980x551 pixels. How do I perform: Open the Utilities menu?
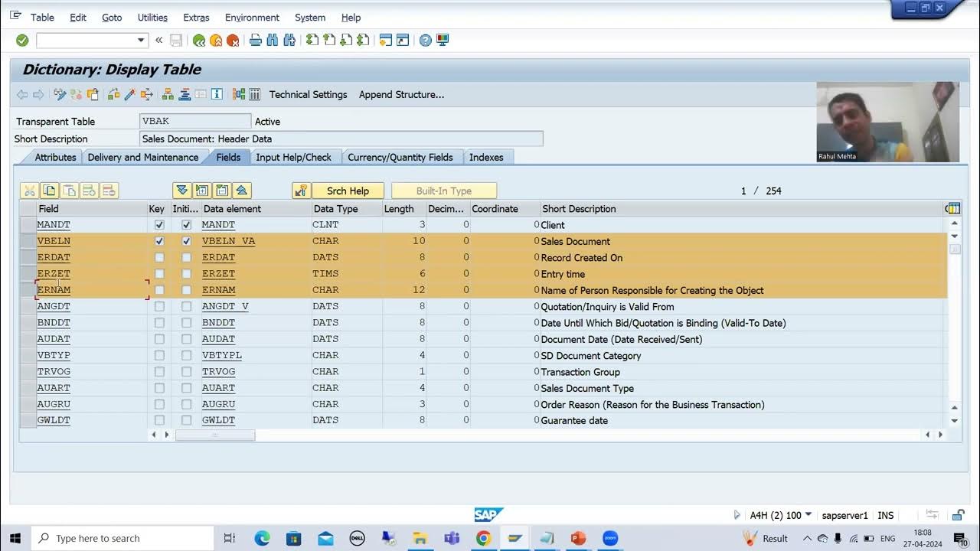152,17
